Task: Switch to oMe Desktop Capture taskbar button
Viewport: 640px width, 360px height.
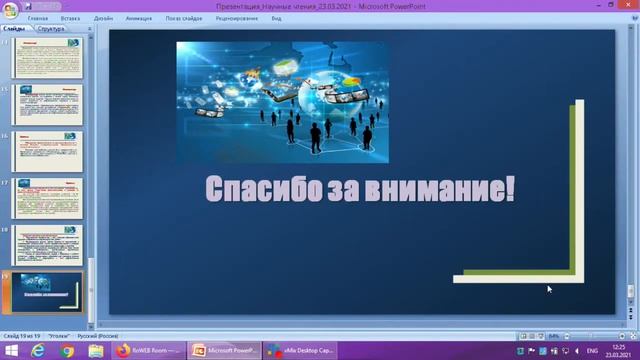Action: pyautogui.click(x=300, y=351)
